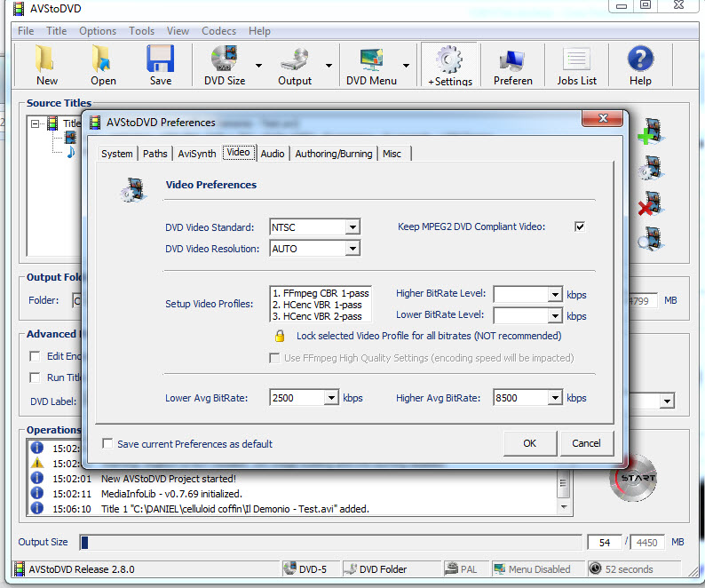Toggle Keep MPEG2 DVD Compliant Video checkbox
705x588 pixels.
point(580,226)
